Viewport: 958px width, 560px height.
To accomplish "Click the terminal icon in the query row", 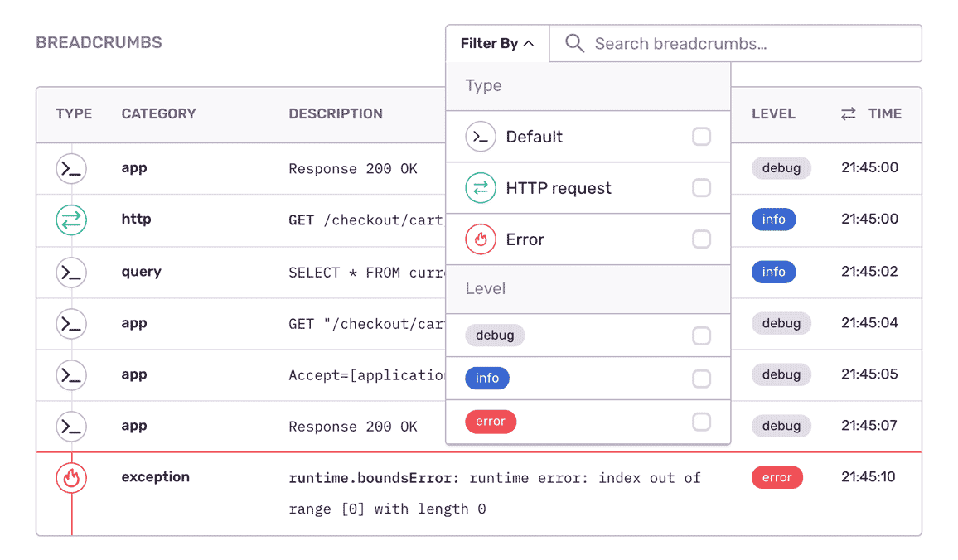I will [x=71, y=272].
